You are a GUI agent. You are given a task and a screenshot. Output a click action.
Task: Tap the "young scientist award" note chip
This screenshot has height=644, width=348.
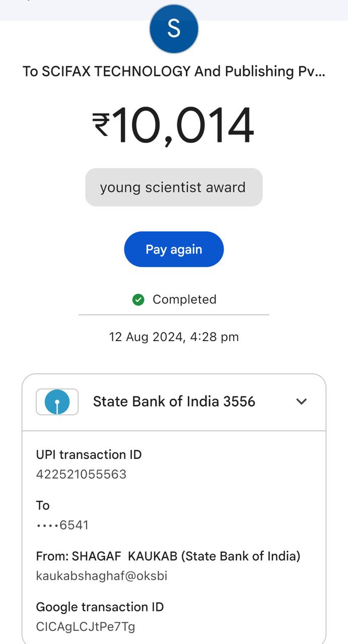174,187
